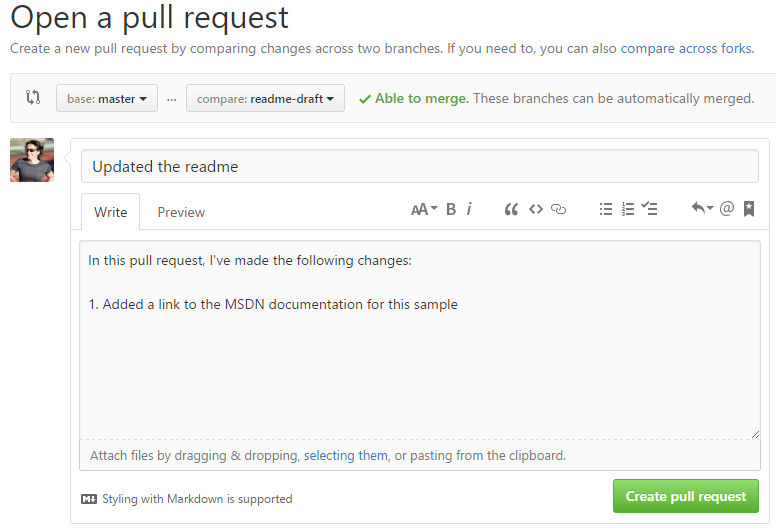Add a link with the link icon
776x530 pixels.
559,209
